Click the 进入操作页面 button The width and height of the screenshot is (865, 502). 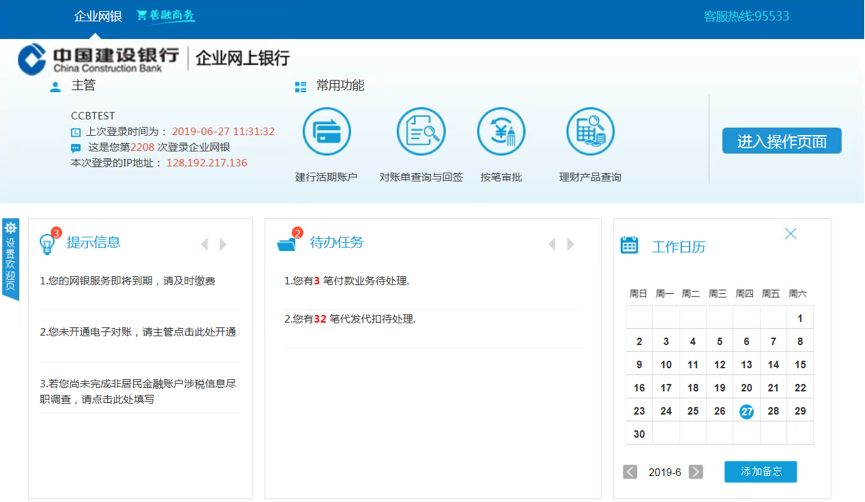(782, 141)
